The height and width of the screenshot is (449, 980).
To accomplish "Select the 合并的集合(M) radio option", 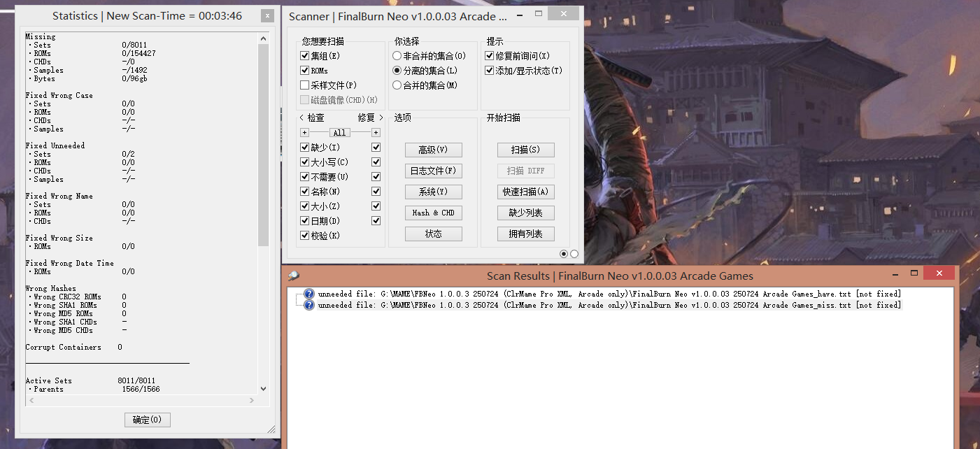I will tap(397, 85).
